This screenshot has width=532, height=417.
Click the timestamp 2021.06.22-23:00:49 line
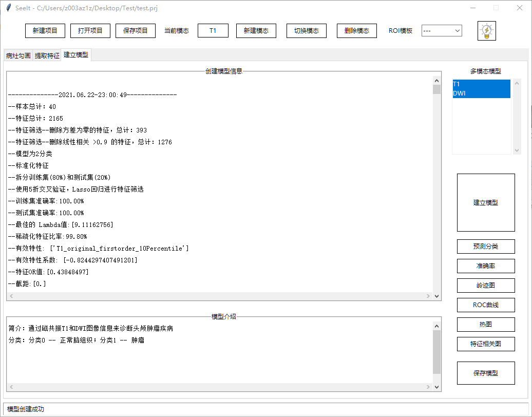click(x=92, y=94)
